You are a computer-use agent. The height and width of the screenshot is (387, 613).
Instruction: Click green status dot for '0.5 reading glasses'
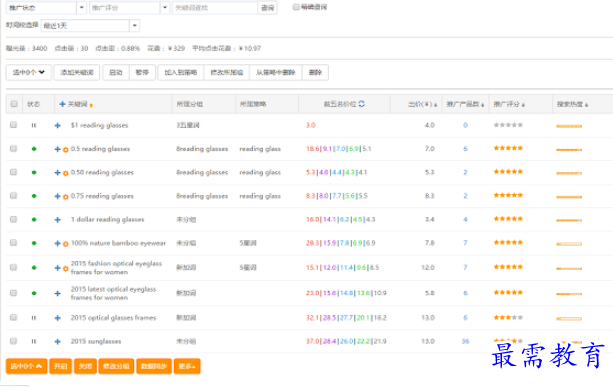(34, 149)
